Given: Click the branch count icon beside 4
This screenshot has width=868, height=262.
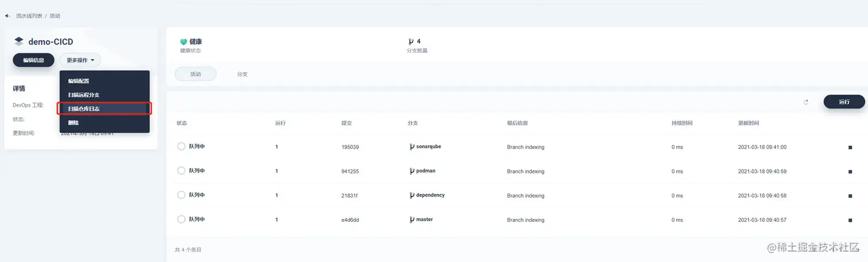Looking at the screenshot, I should pos(410,41).
